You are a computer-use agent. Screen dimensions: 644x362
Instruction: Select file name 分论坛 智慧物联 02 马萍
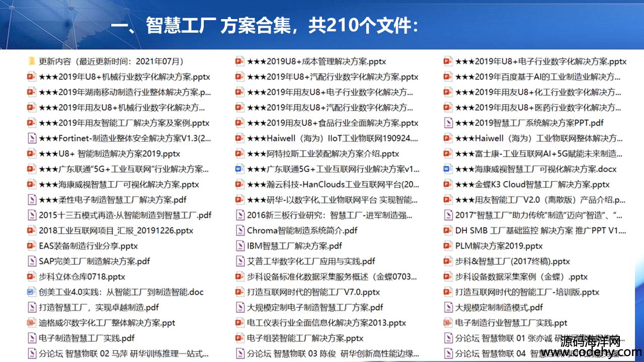(x=124, y=353)
